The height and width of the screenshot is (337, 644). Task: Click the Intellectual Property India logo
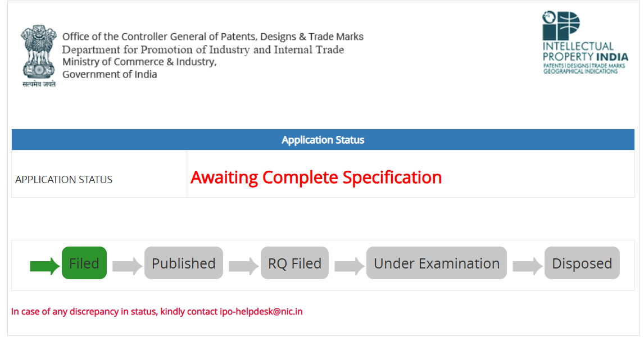(585, 43)
